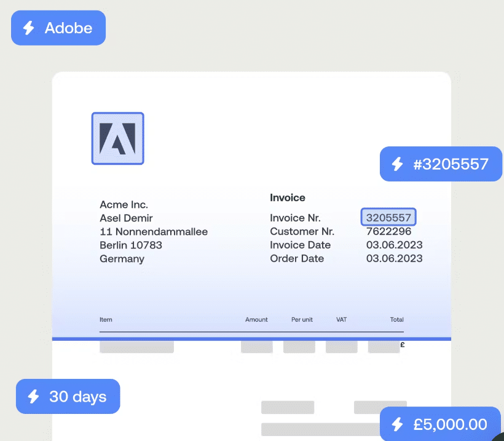Click the lightning icon in the #3205557 tag
Viewport: 504px width, 441px height.
pos(398,164)
